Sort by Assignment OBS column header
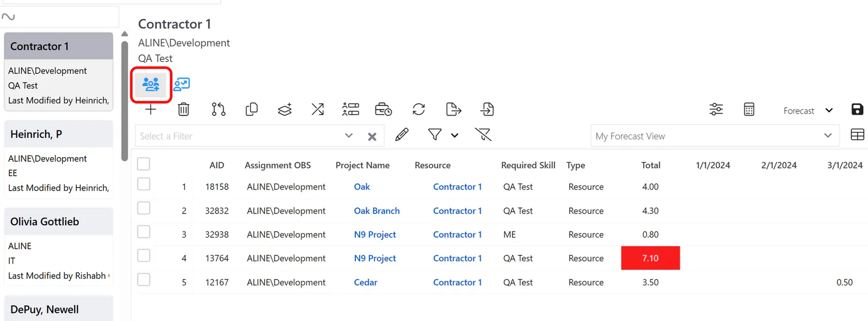The width and height of the screenshot is (868, 321). [x=278, y=165]
